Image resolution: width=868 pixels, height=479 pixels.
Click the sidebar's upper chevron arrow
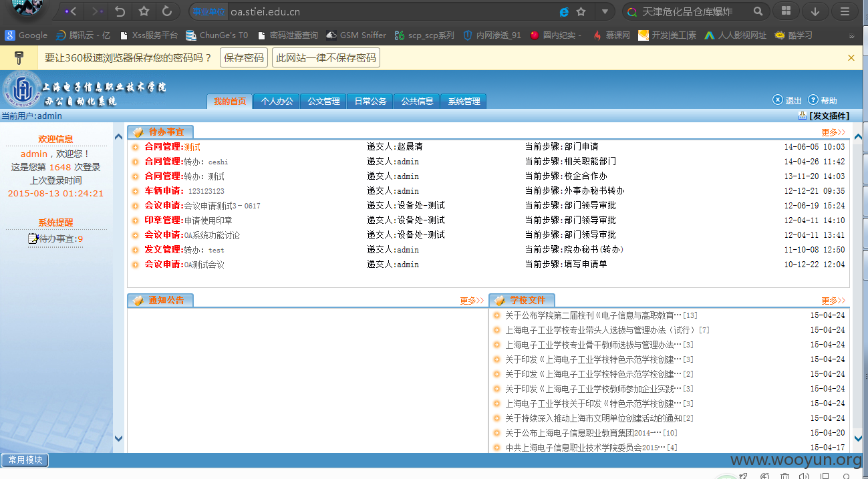tap(119, 136)
